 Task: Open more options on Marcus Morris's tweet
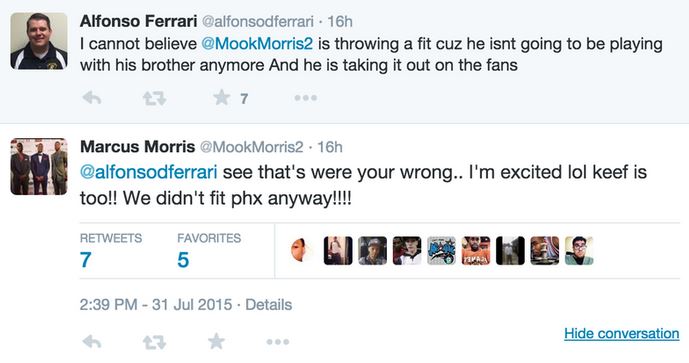click(x=278, y=342)
